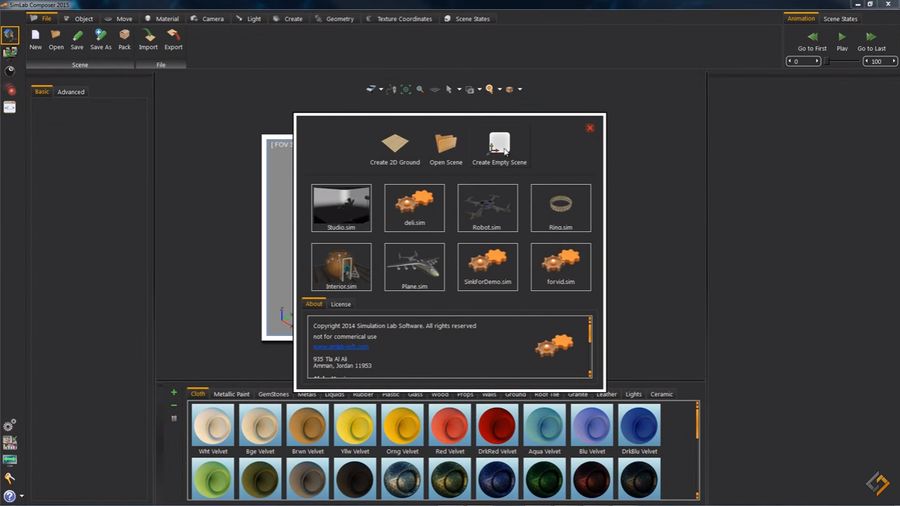
Task: Open the Camera ribbon tab
Action: [207, 18]
